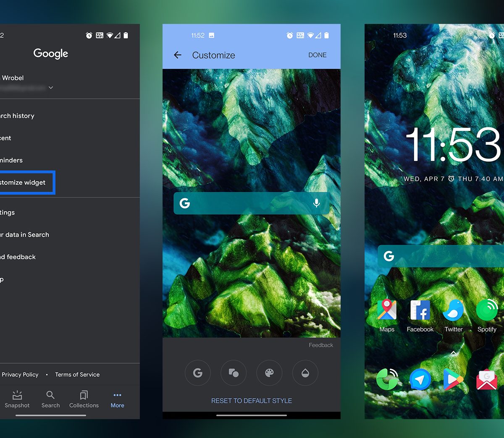This screenshot has height=438, width=504.
Task: Open the Google Play Store app
Action: click(x=453, y=380)
